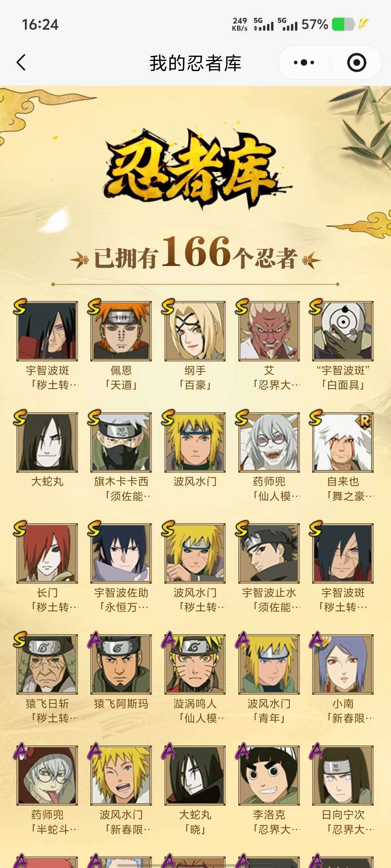Viewport: 391px width, 868px height.
Task: Open 李洛克 A-rank ninja avatar
Action: (269, 775)
